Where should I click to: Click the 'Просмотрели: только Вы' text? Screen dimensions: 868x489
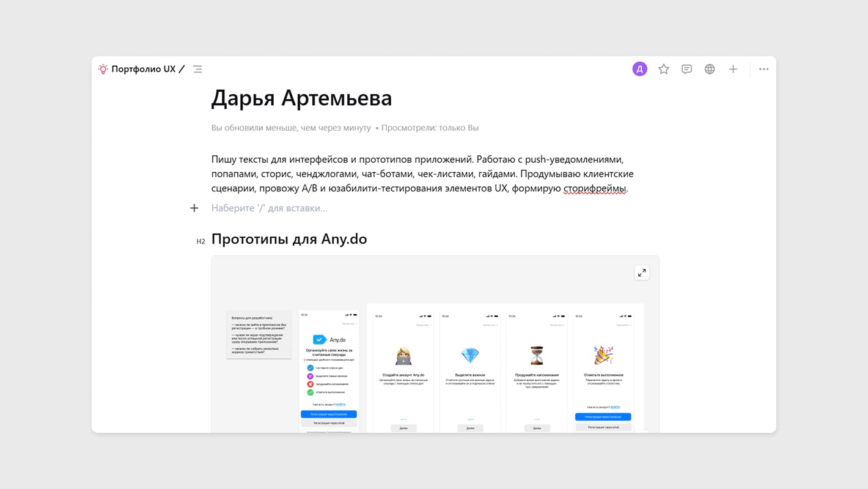430,128
